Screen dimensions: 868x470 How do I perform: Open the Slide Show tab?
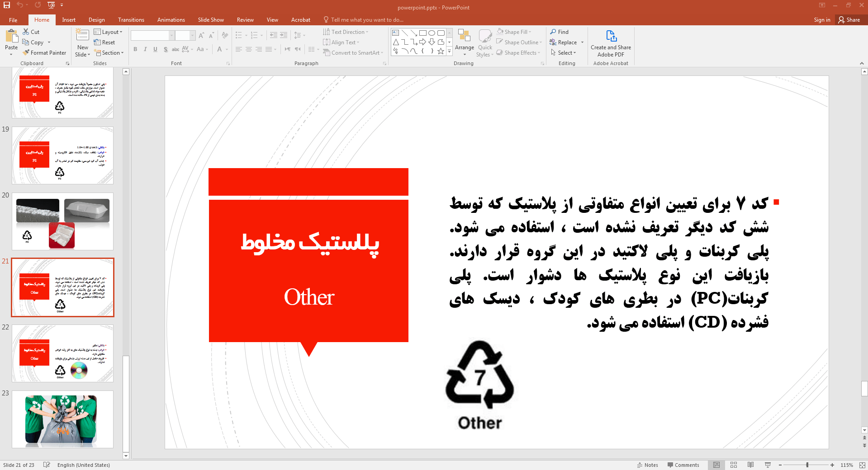coord(210,19)
